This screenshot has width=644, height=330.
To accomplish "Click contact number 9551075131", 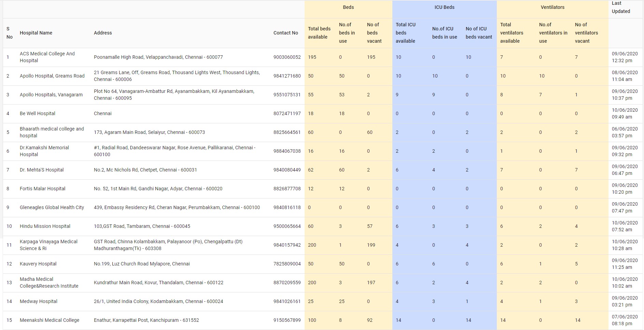I will tap(287, 95).
